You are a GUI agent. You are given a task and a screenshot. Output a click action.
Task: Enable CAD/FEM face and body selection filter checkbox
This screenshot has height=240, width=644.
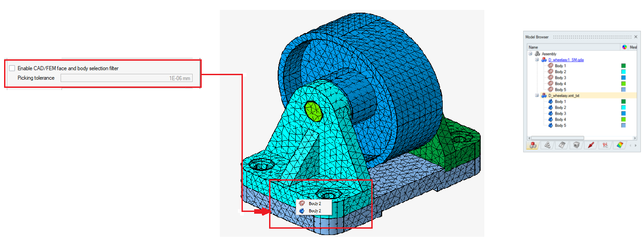(12, 68)
